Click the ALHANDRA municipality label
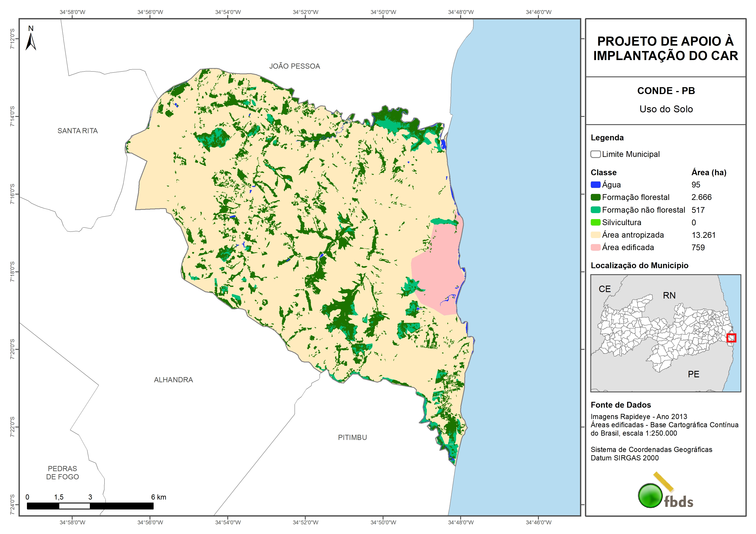The image size is (756, 534). point(173,380)
